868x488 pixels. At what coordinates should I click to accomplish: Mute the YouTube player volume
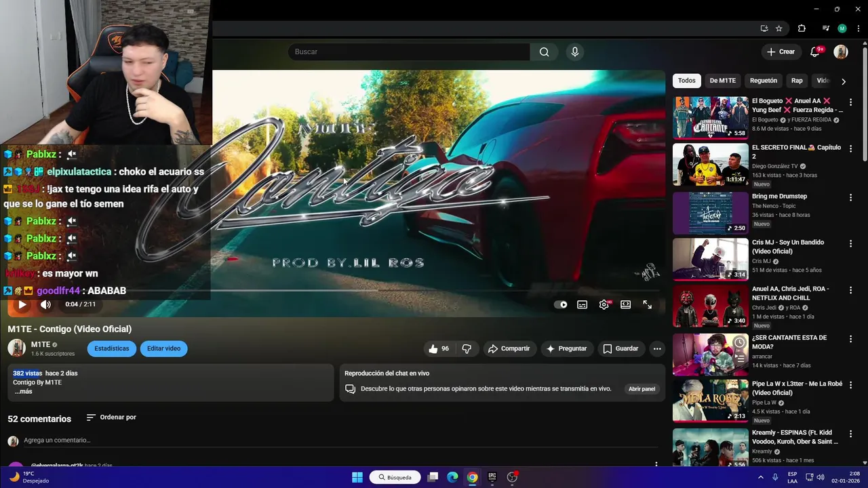pyautogui.click(x=45, y=304)
